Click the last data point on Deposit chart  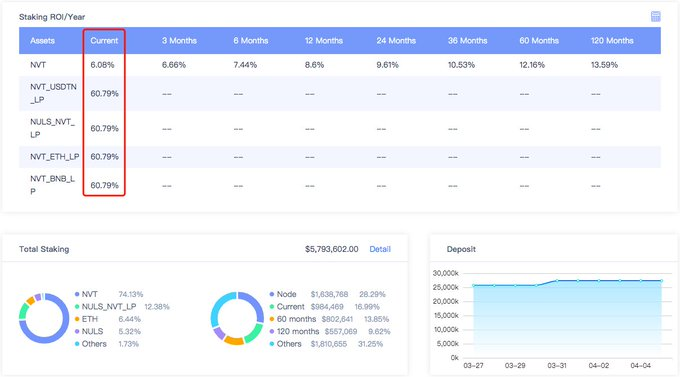661,281
